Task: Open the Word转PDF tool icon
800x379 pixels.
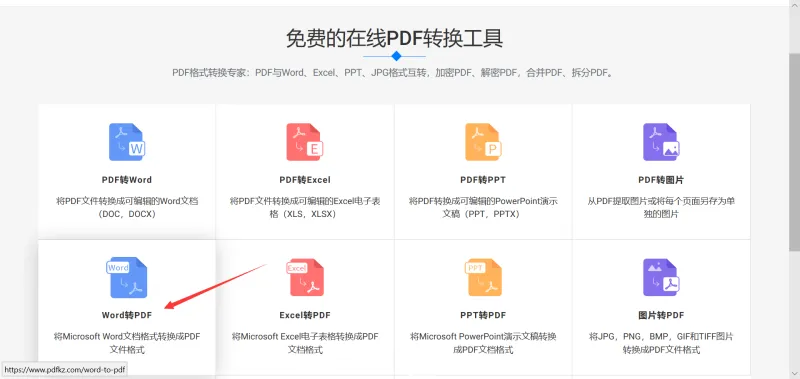Action: 127,277
